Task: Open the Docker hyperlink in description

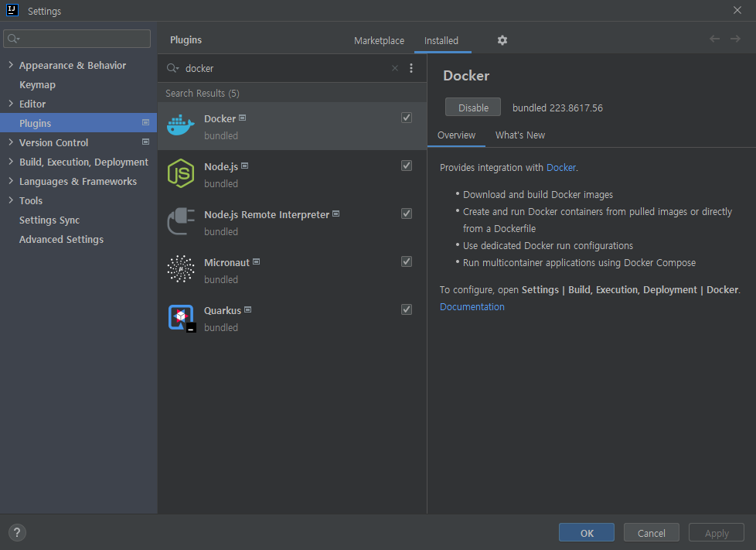Action: click(x=560, y=167)
